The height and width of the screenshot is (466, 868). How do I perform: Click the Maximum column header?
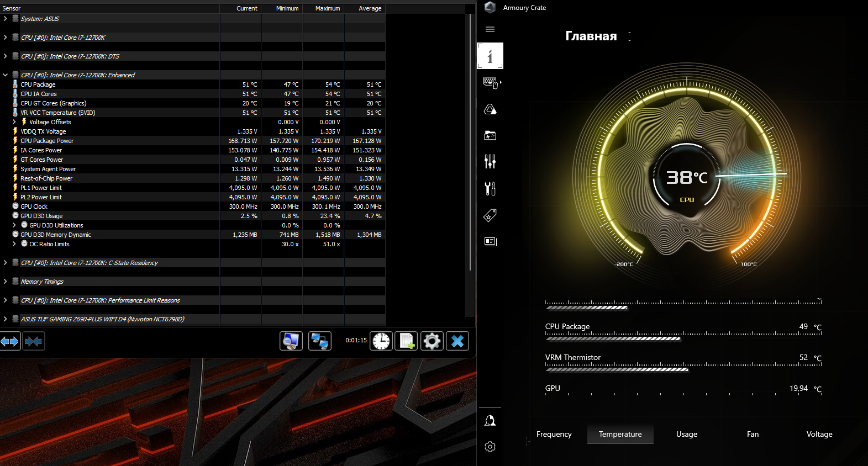324,8
